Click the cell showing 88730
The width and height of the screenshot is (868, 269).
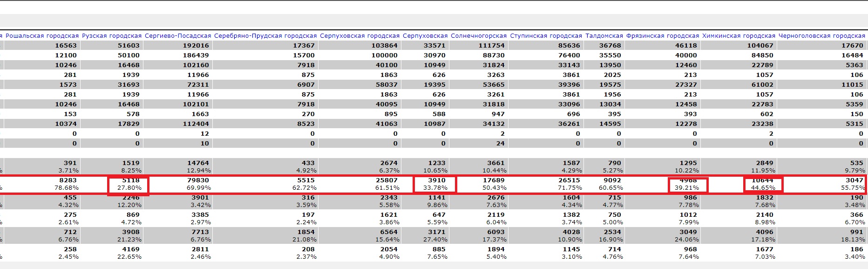click(479, 55)
